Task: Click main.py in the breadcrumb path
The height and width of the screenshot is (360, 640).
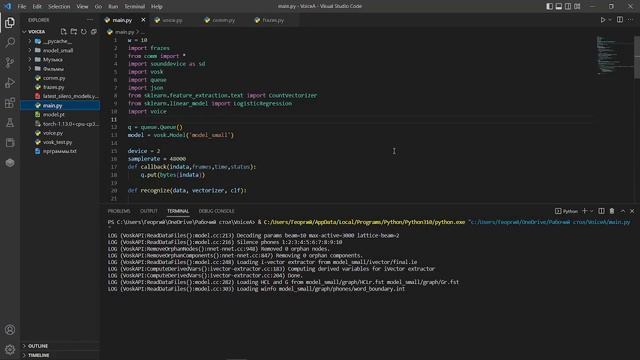Action: [x=124, y=32]
